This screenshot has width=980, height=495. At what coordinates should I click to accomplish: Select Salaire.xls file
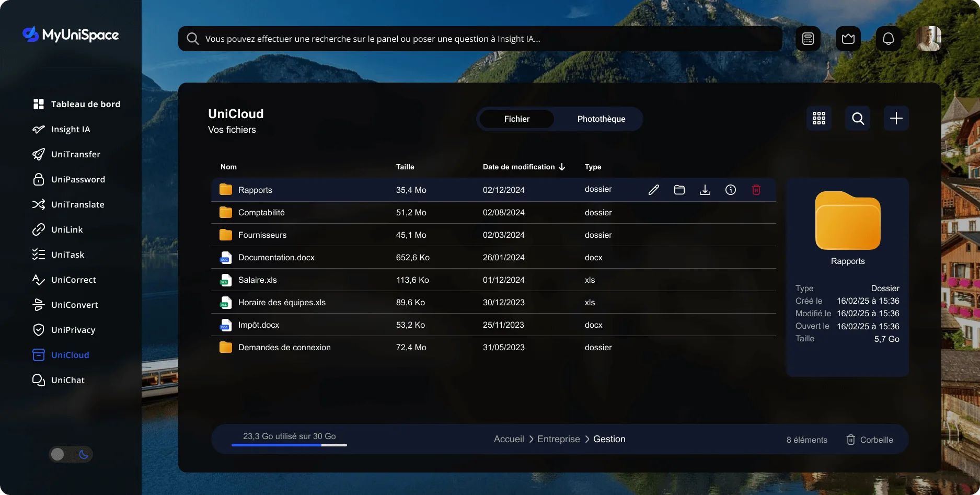point(493,280)
